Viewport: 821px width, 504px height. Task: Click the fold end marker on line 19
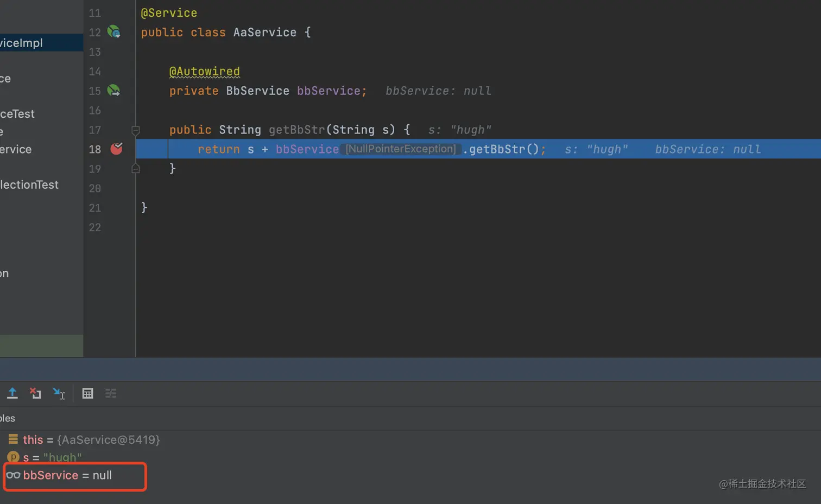pos(136,169)
